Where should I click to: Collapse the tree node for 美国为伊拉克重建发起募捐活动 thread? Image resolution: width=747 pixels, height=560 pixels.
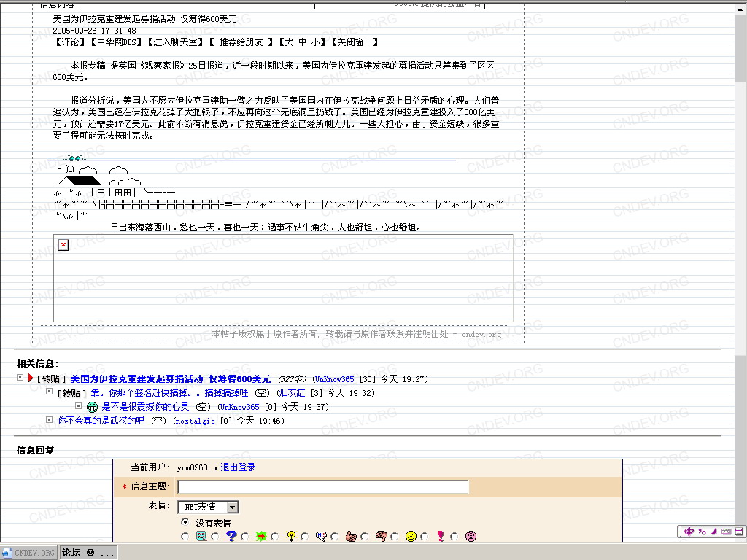coord(20,378)
